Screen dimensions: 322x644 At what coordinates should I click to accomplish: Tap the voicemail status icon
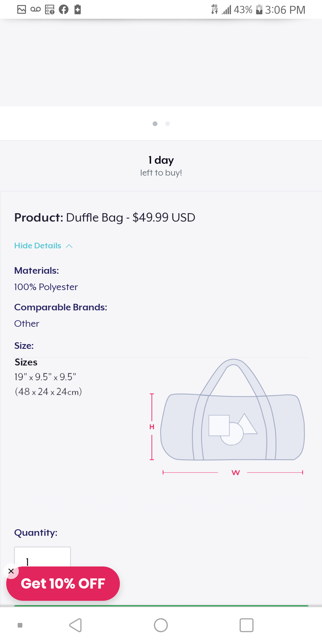click(35, 10)
